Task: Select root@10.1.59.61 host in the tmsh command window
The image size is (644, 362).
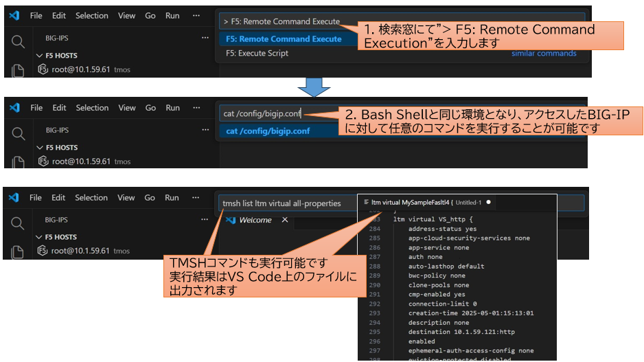Action: (x=80, y=251)
